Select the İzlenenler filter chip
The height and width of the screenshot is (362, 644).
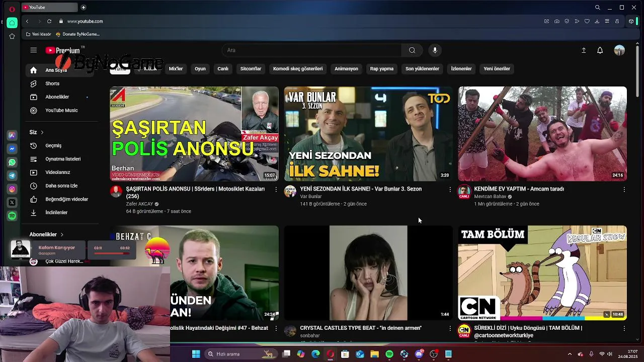[x=461, y=69]
